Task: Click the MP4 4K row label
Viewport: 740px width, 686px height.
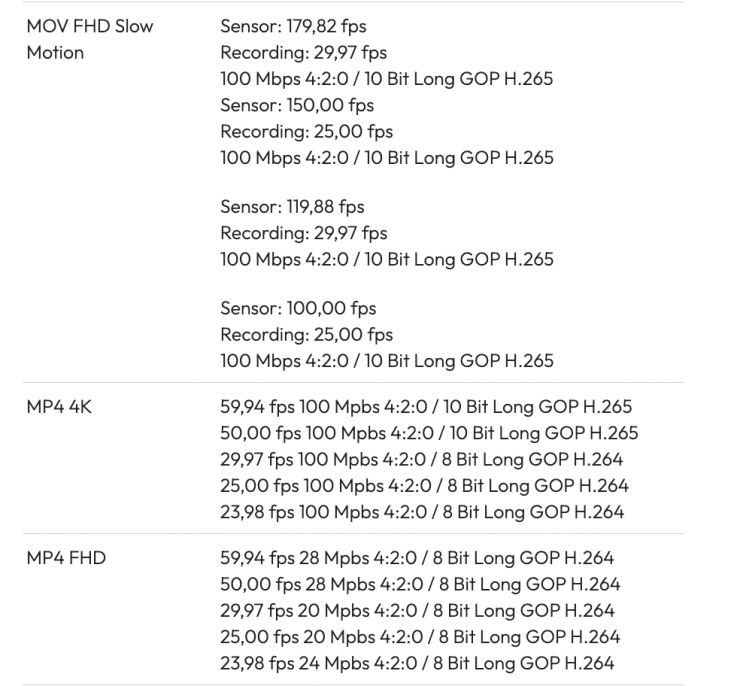Action: tap(60, 408)
